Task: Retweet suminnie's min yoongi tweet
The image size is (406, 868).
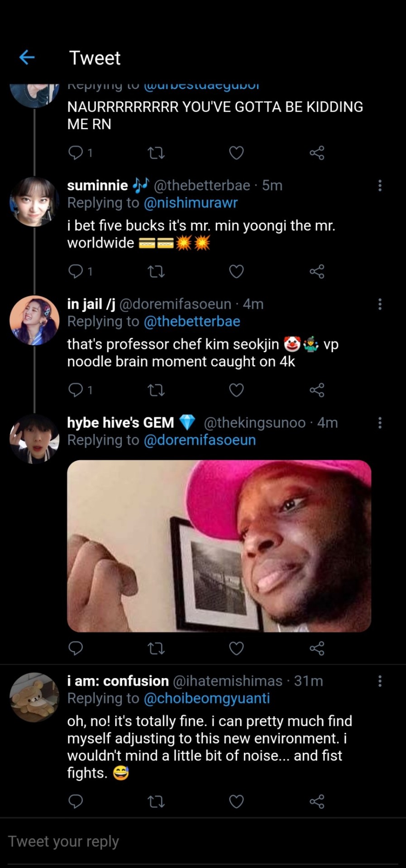Action: 156,271
